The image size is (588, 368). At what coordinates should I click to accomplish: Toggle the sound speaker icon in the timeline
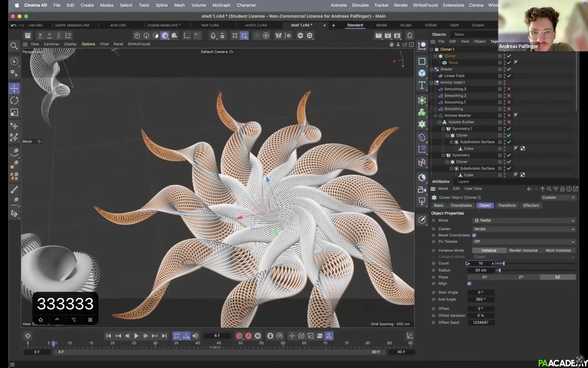click(195, 336)
